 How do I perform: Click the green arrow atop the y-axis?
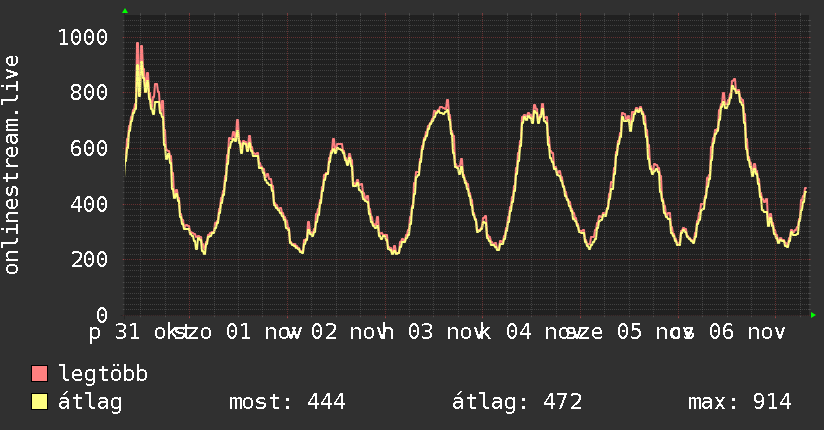[x=124, y=11]
